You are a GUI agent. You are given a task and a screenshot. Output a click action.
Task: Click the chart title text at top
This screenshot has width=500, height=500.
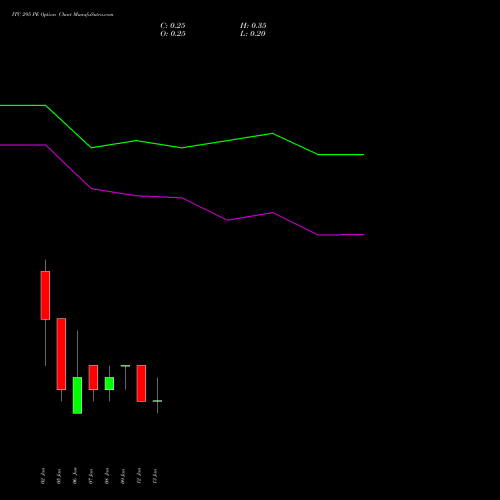(x=62, y=15)
